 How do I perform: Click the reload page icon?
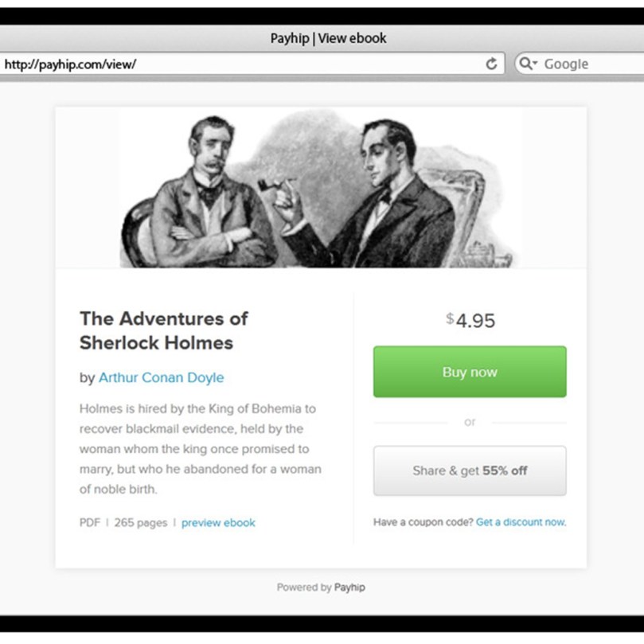pyautogui.click(x=491, y=64)
